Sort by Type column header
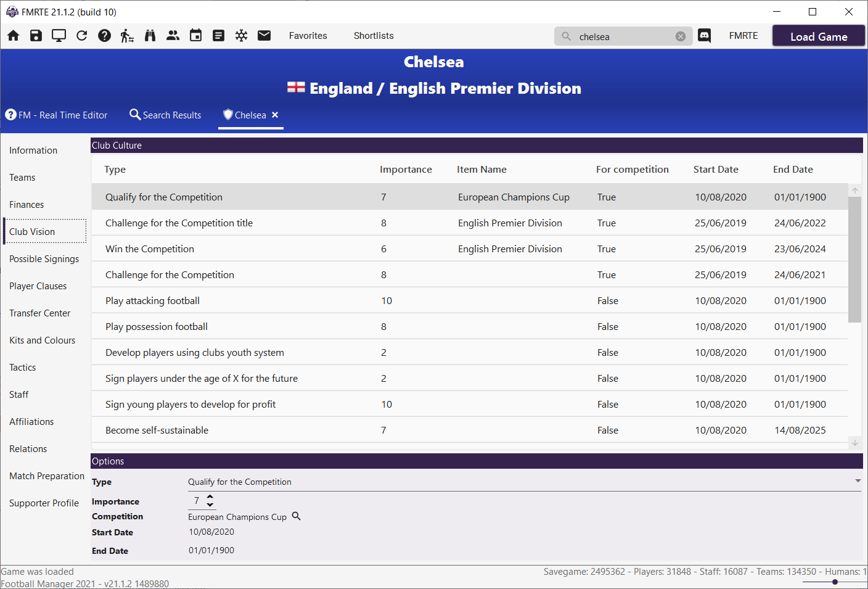Screen dimensions: 868x589 pos(115,170)
